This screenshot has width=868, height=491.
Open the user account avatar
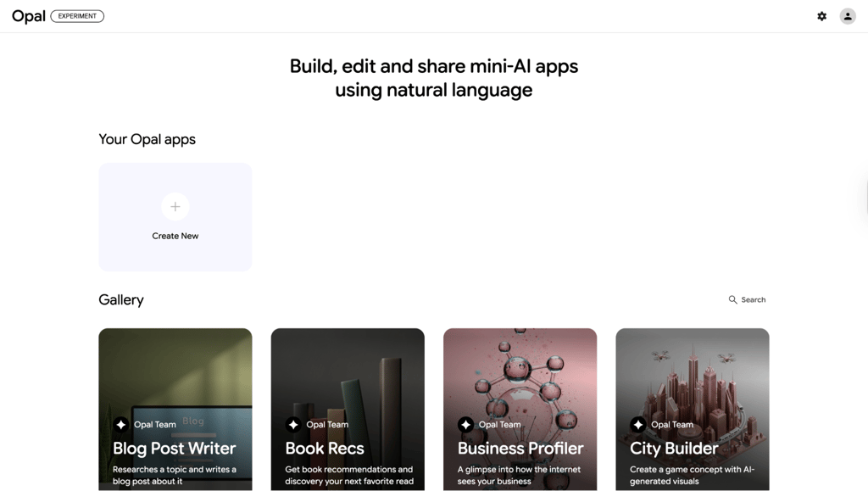tap(848, 16)
